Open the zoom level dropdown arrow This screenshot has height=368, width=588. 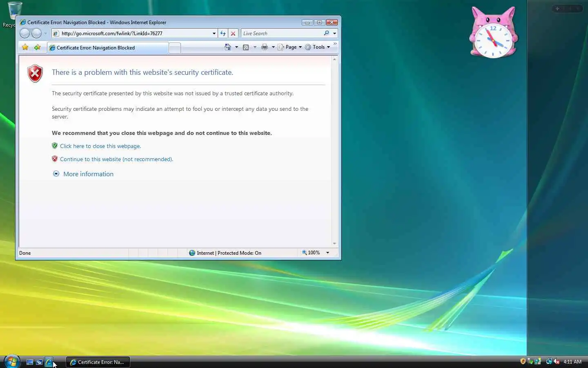point(327,253)
